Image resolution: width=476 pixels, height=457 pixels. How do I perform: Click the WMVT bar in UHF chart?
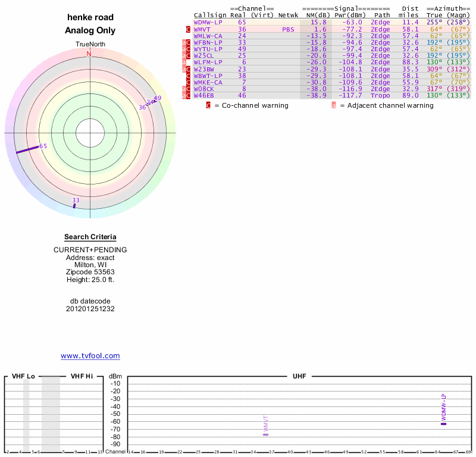click(x=265, y=434)
